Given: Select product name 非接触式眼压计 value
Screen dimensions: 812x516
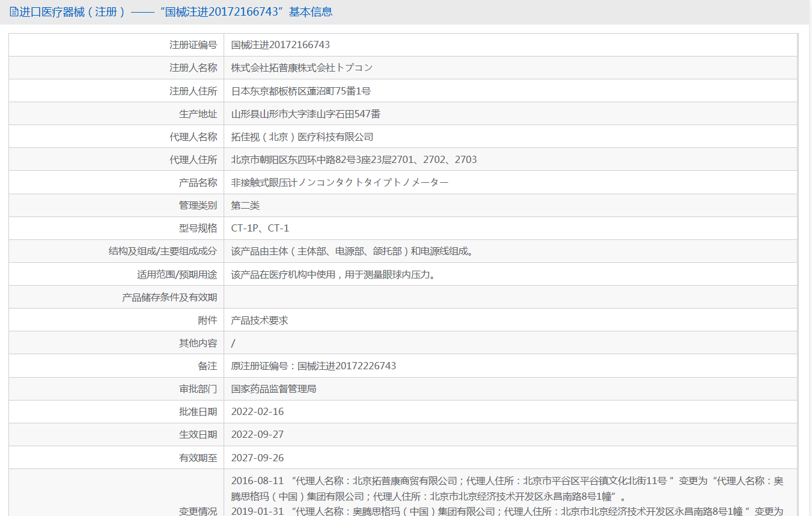Looking at the screenshot, I should coord(340,182).
